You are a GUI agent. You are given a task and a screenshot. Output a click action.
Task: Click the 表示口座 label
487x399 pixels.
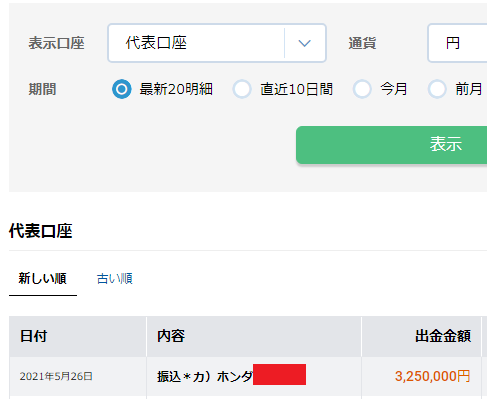[x=56, y=43]
